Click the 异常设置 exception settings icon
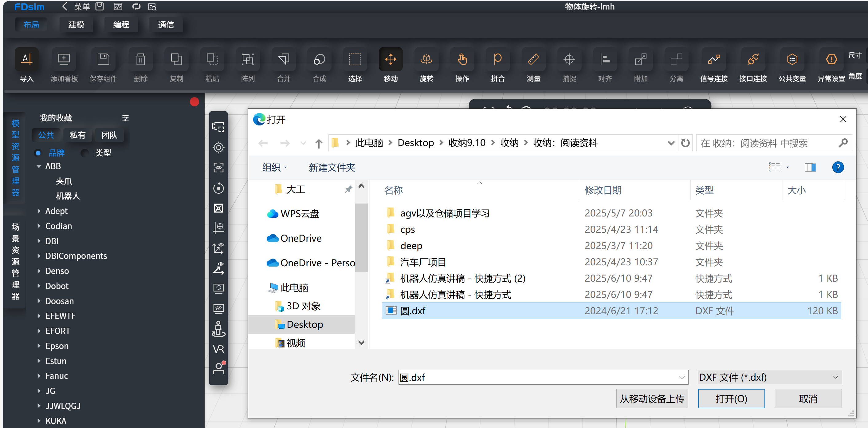 pyautogui.click(x=831, y=59)
